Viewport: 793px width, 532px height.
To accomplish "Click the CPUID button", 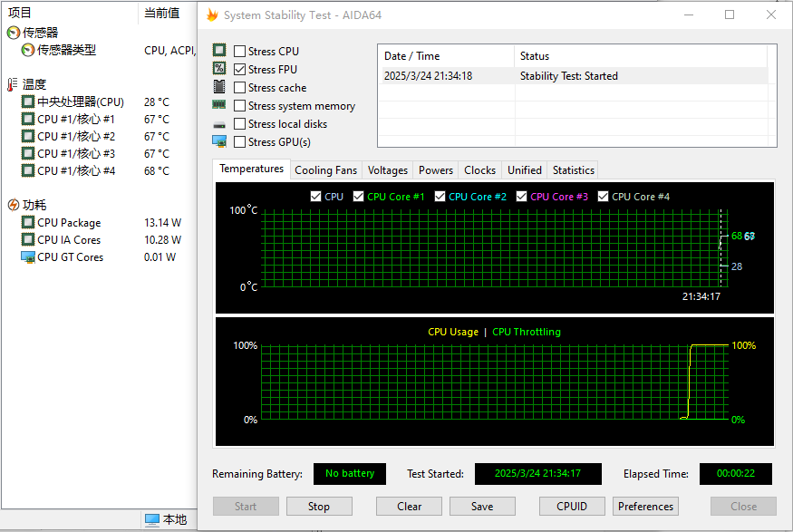I will point(572,506).
